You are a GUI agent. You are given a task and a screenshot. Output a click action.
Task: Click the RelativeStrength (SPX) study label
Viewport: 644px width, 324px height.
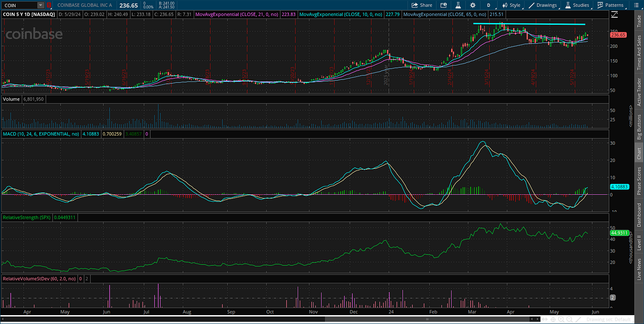[x=27, y=217]
